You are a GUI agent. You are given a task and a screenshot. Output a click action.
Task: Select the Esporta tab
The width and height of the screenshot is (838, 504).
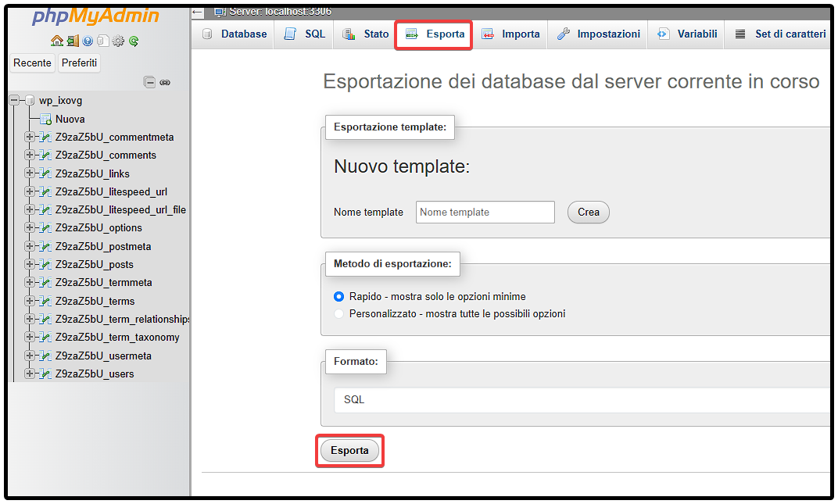pos(434,34)
